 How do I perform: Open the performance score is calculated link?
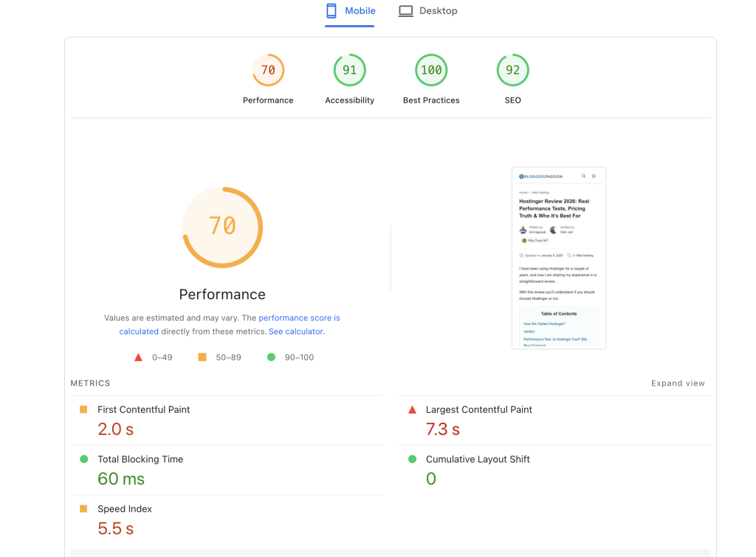pos(299,318)
